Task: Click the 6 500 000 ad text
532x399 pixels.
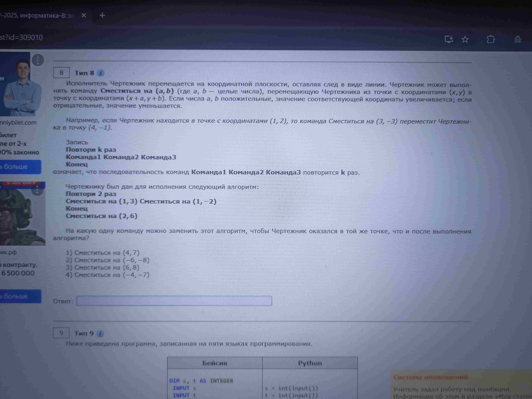Action: (18, 273)
